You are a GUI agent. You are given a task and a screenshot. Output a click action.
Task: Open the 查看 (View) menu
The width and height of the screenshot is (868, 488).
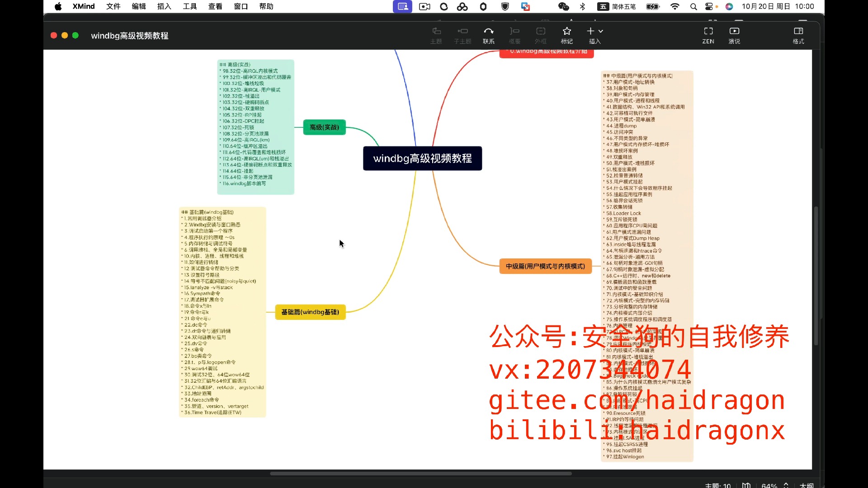215,6
